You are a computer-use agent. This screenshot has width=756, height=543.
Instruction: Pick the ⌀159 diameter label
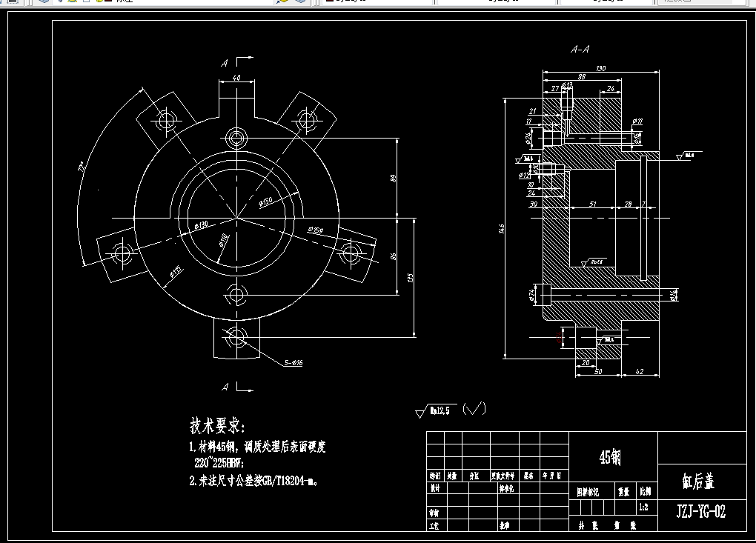[315, 230]
